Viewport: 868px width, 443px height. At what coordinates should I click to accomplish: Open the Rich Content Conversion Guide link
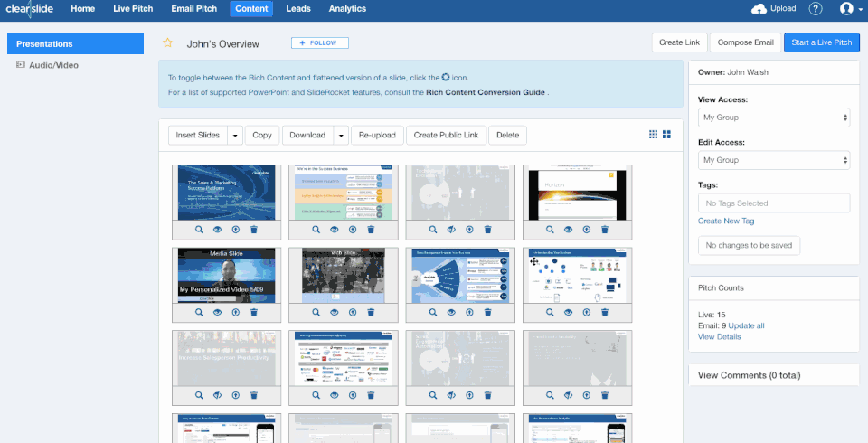click(486, 92)
